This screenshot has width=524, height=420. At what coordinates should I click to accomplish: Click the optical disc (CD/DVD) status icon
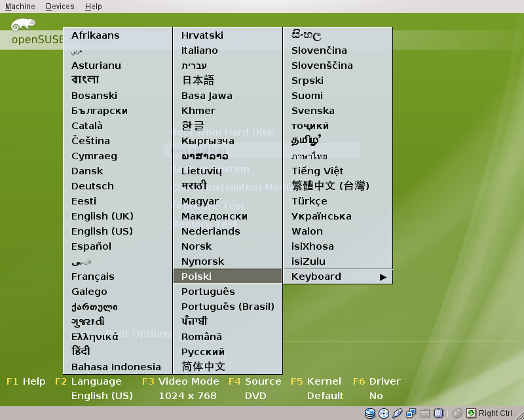point(384,413)
